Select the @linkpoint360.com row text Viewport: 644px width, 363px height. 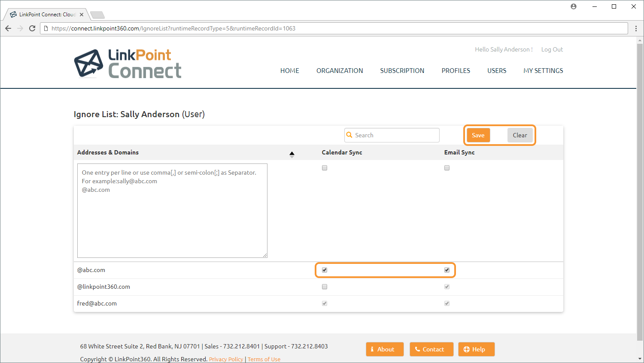coord(103,287)
